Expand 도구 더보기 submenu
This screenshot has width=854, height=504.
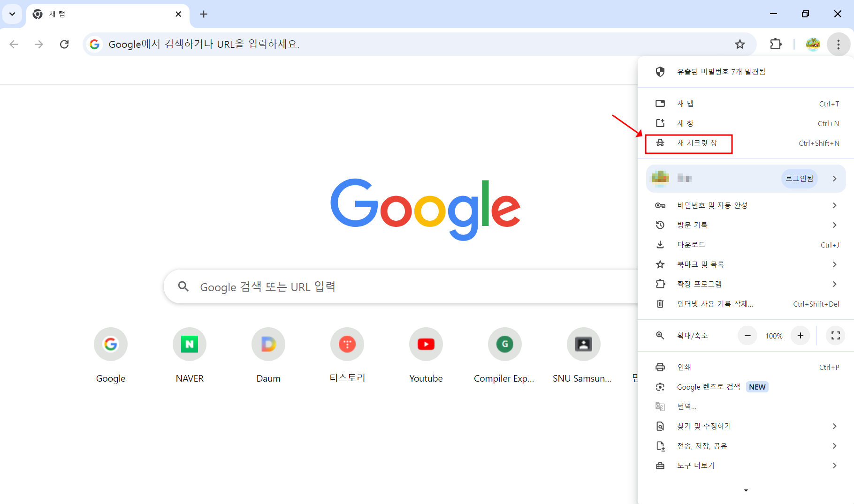[x=746, y=466]
